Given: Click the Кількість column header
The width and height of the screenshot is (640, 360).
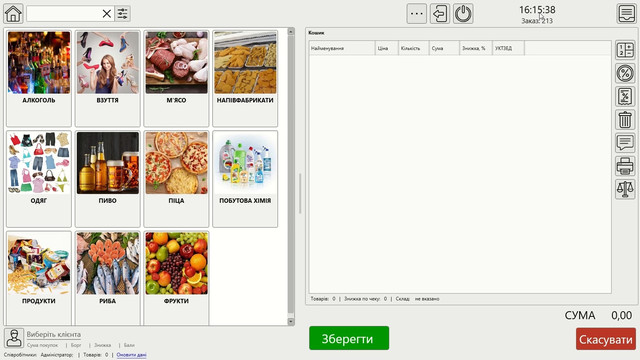Looking at the screenshot, I should click(x=413, y=48).
